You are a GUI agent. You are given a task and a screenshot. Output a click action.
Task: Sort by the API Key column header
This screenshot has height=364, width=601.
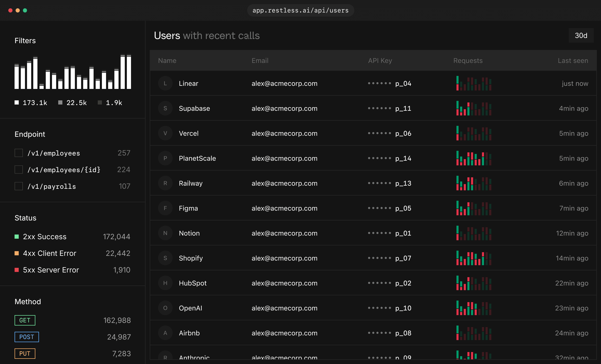click(380, 61)
